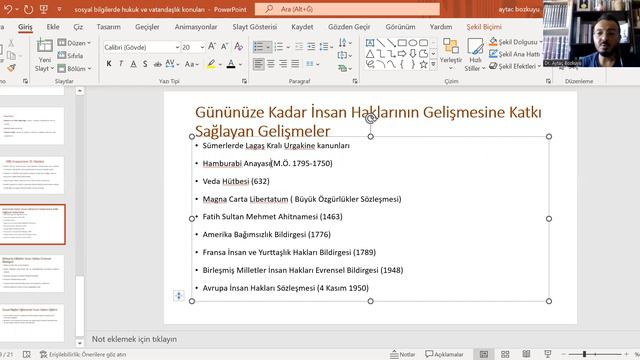The image size is (640, 360).
Task: Toggle underline A formatting
Action: pos(133,64)
